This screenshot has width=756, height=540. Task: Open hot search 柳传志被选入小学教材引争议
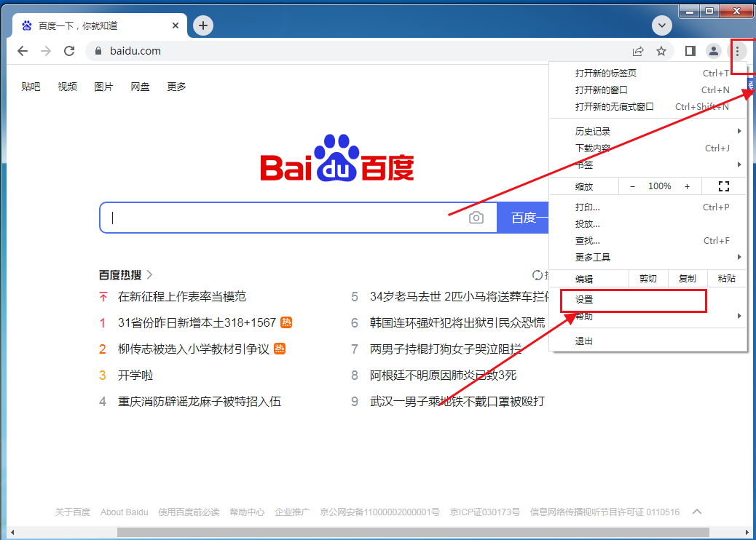pos(194,349)
